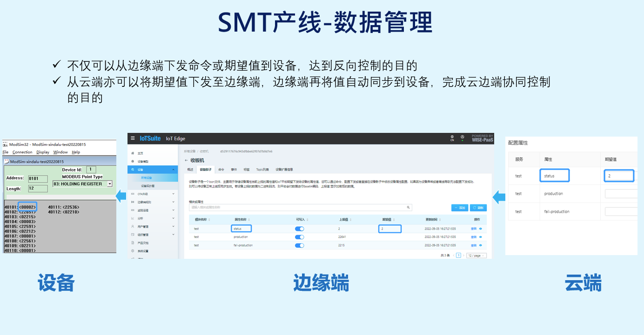Sort by the 属性名称 column sort arrows
Viewport: 644px width, 335px height.
coord(249,219)
